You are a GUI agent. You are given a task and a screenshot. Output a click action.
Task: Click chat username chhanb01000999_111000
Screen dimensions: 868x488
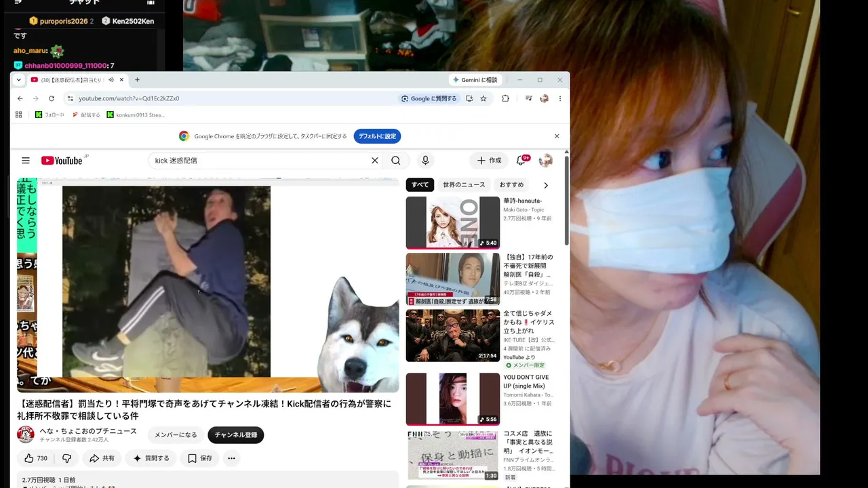point(65,66)
